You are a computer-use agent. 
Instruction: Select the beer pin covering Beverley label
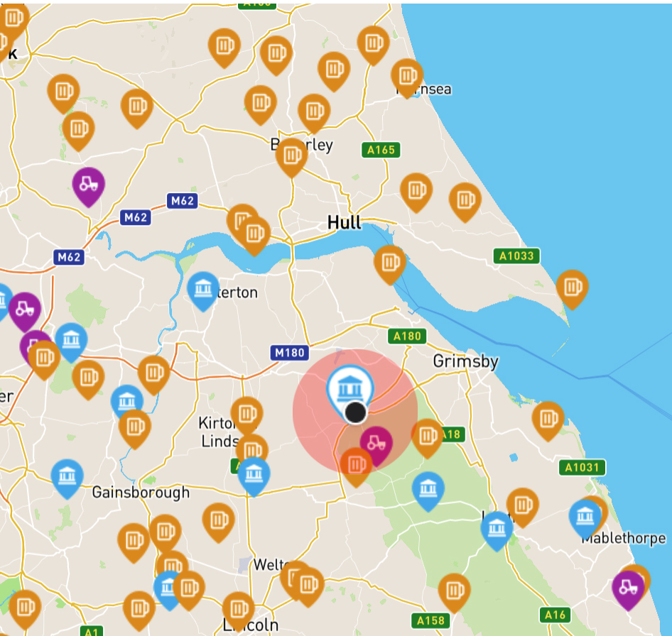pos(291,155)
